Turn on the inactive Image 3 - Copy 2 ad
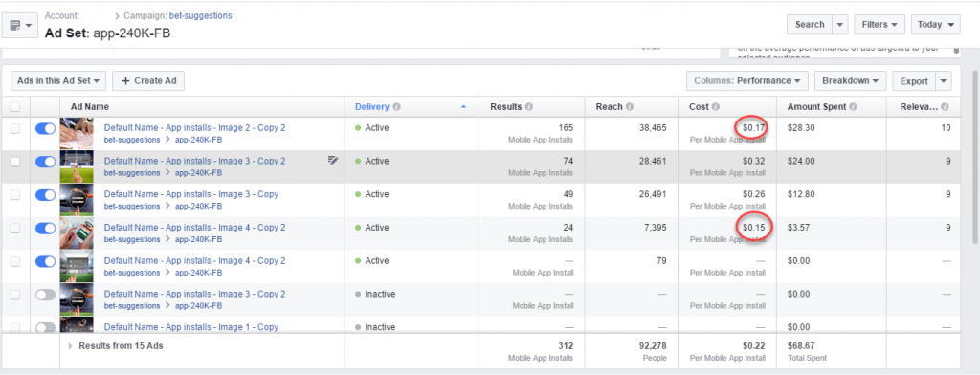This screenshot has height=375, width=980. (x=46, y=295)
